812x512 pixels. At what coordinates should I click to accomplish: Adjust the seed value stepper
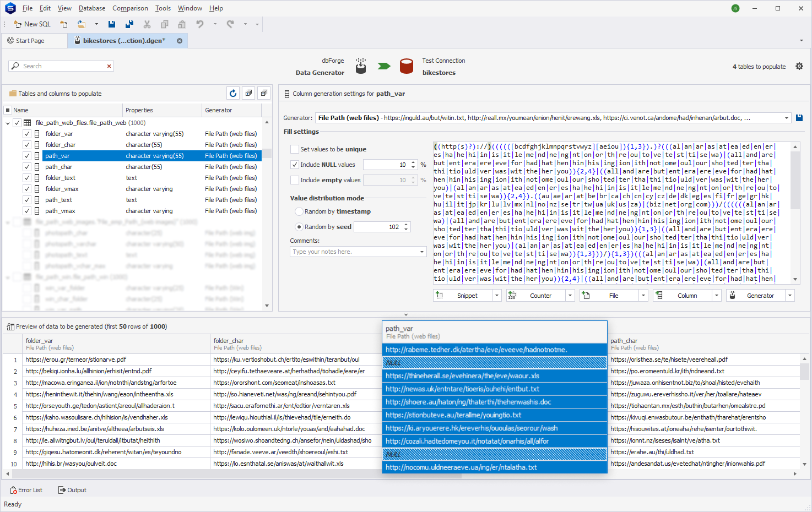406,227
